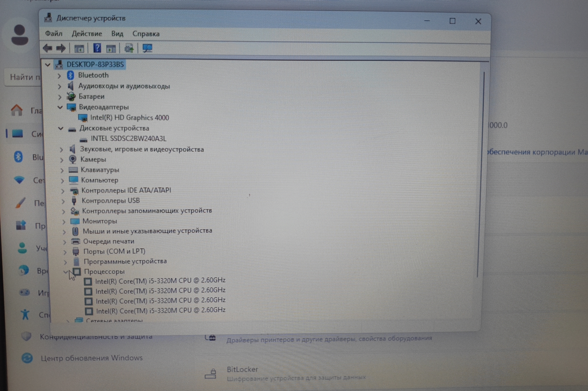Select the Мыши mouse icon

[x=75, y=231]
